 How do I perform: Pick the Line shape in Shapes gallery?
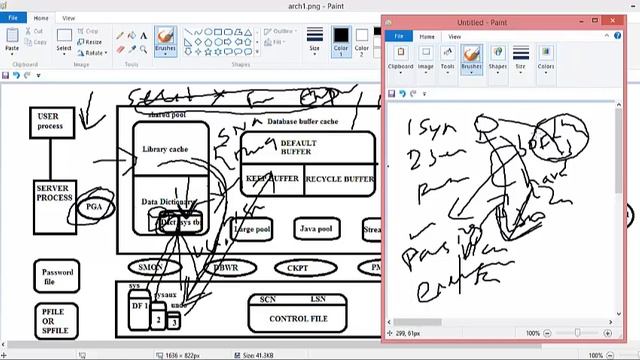point(188,31)
